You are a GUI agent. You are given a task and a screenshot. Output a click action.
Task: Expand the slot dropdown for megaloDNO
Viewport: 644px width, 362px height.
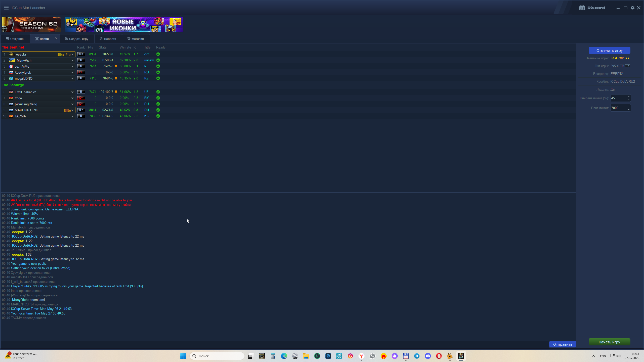click(72, 78)
